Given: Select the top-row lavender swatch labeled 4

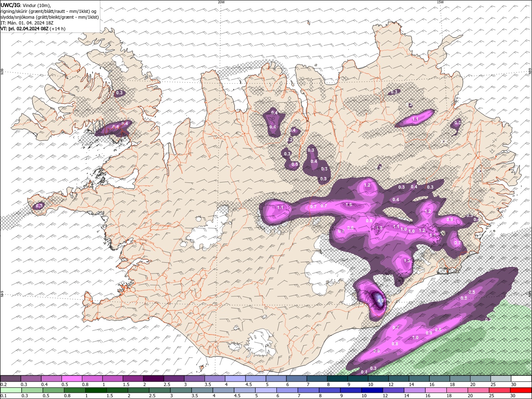Looking at the screenshot, I should (235, 379).
